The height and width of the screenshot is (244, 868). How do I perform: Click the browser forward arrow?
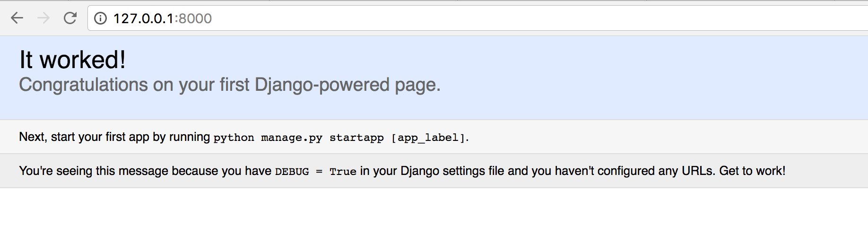43,18
